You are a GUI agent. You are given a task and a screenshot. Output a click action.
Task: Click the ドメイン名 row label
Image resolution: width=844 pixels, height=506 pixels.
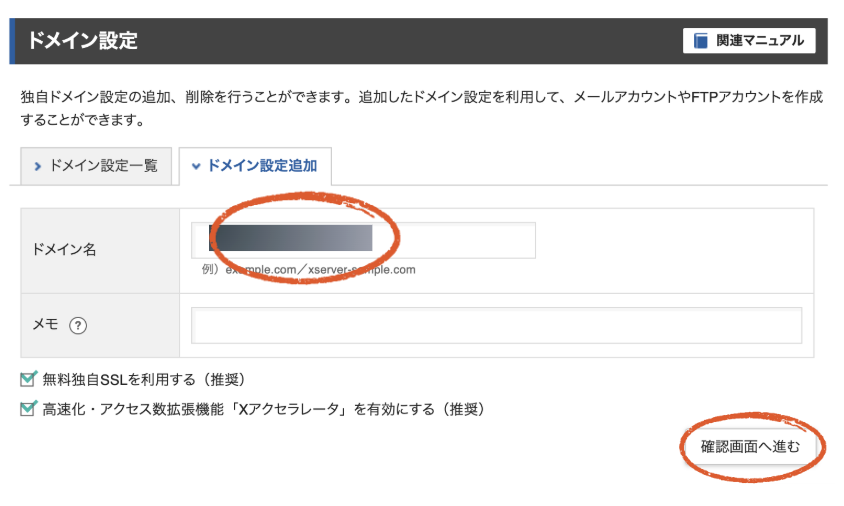(x=65, y=249)
